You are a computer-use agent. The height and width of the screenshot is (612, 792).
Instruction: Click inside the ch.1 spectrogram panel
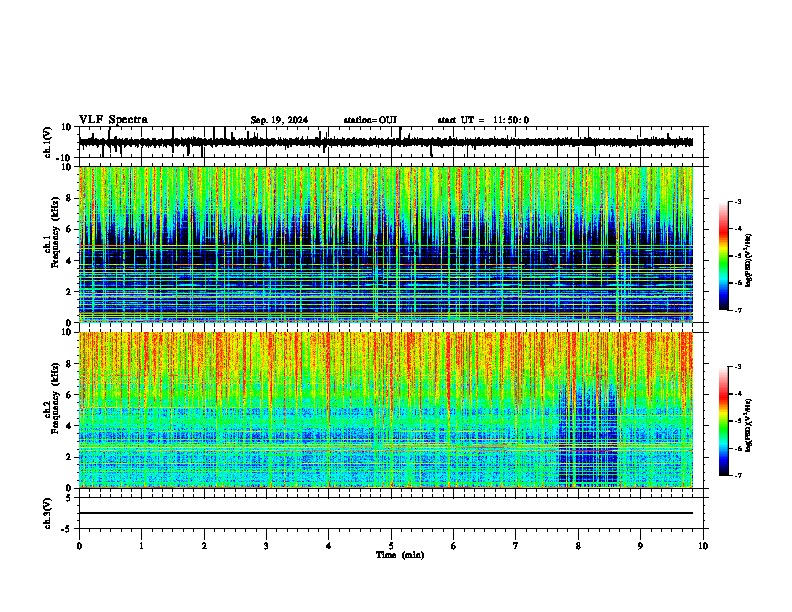click(386, 244)
